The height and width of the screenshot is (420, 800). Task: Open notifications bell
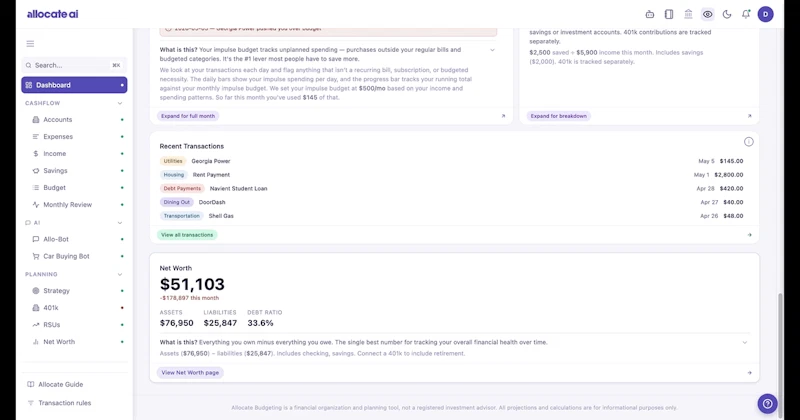[746, 14]
